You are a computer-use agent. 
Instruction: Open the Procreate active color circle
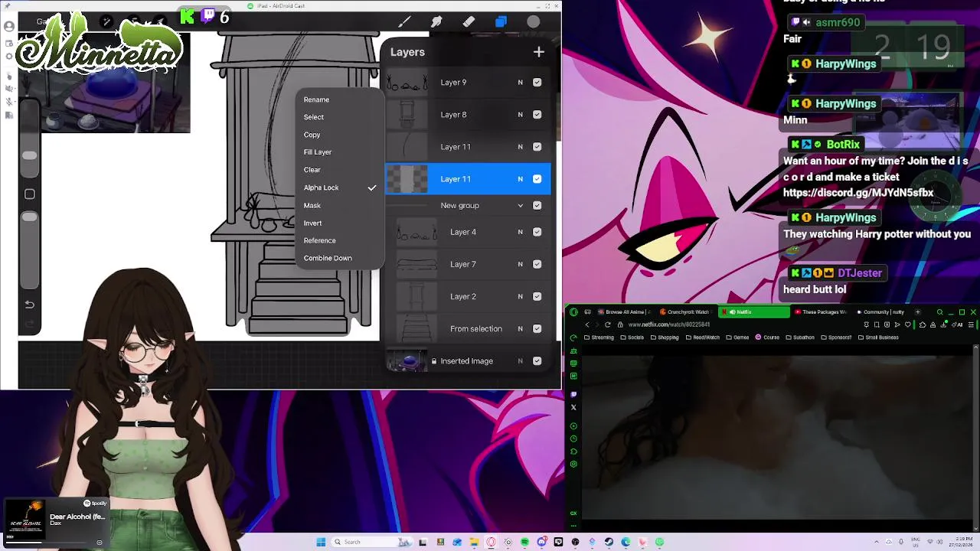click(x=534, y=21)
